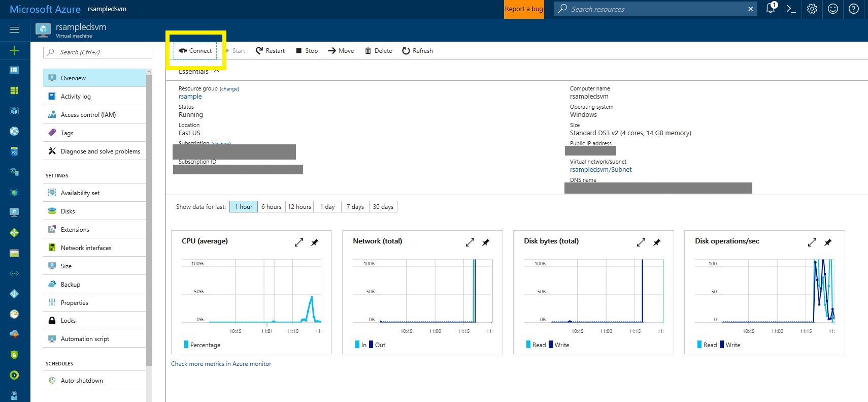Pin the Network (total) chart
The width and height of the screenshot is (868, 402).
tap(486, 242)
